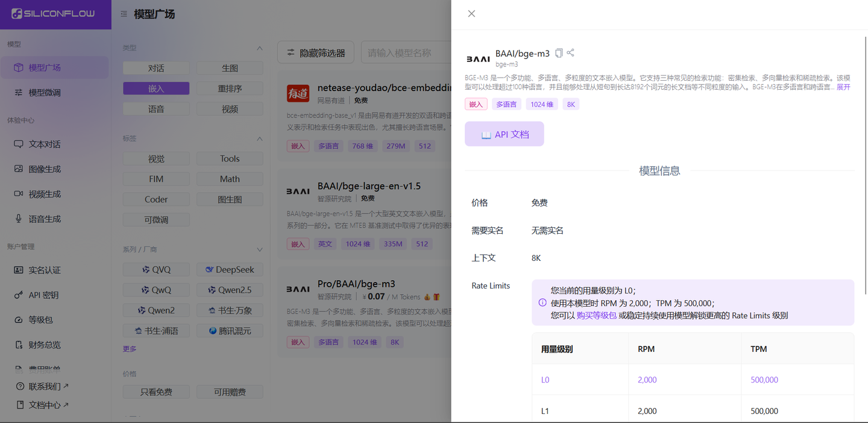Share the BAAI/bge-m3 model
Viewport: 868px width, 423px height.
pos(570,52)
